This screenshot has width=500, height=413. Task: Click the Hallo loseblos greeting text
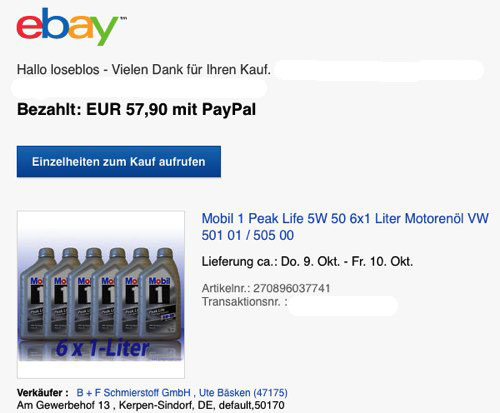click(144, 70)
